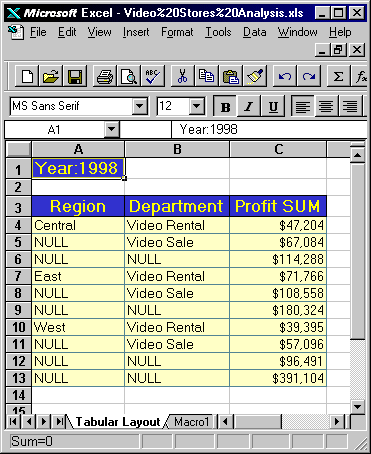Select the Region header cell
This screenshot has height=454, width=371.
78,206
